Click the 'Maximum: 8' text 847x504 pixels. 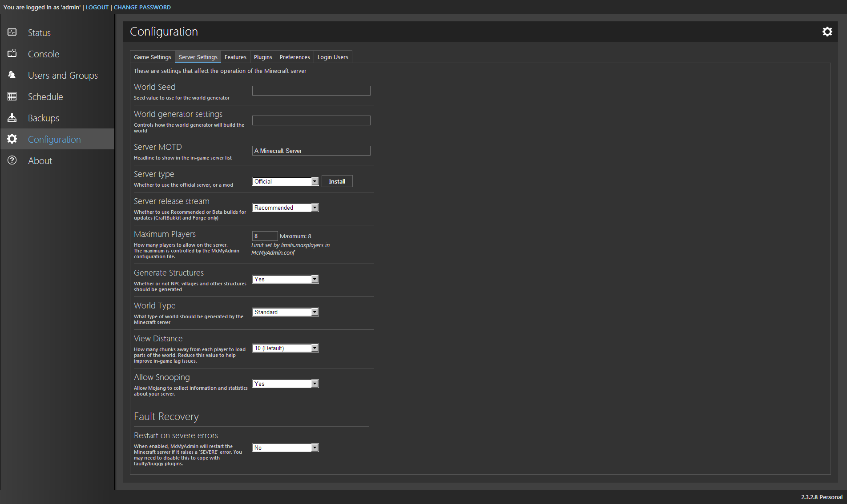click(295, 236)
